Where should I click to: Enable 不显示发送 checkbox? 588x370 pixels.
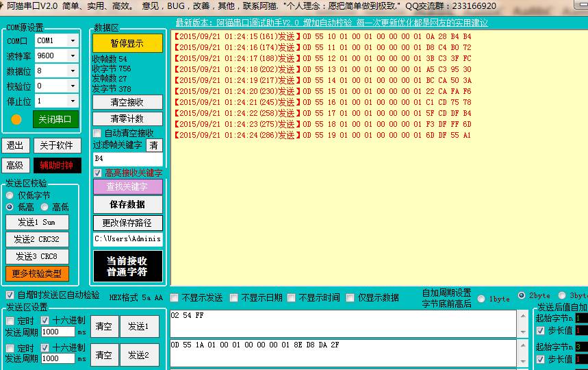(174, 298)
